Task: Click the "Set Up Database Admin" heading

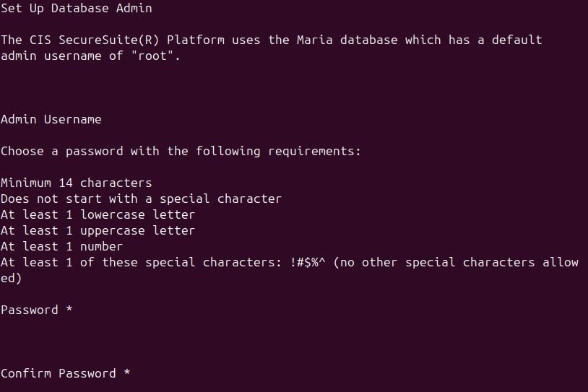Action: (x=77, y=8)
